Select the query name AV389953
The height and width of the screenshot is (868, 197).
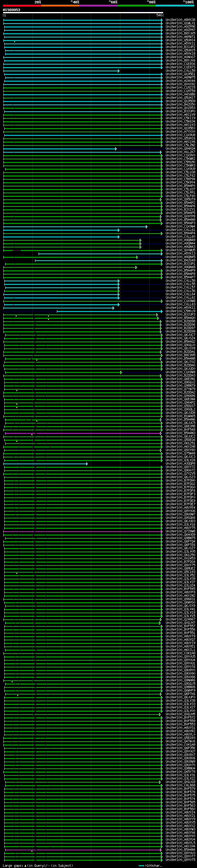(11, 10)
